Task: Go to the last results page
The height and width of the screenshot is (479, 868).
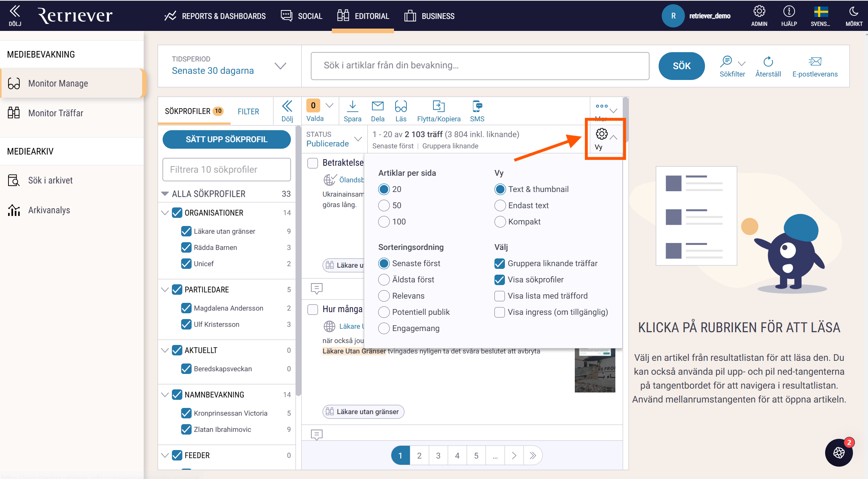Action: click(x=533, y=455)
